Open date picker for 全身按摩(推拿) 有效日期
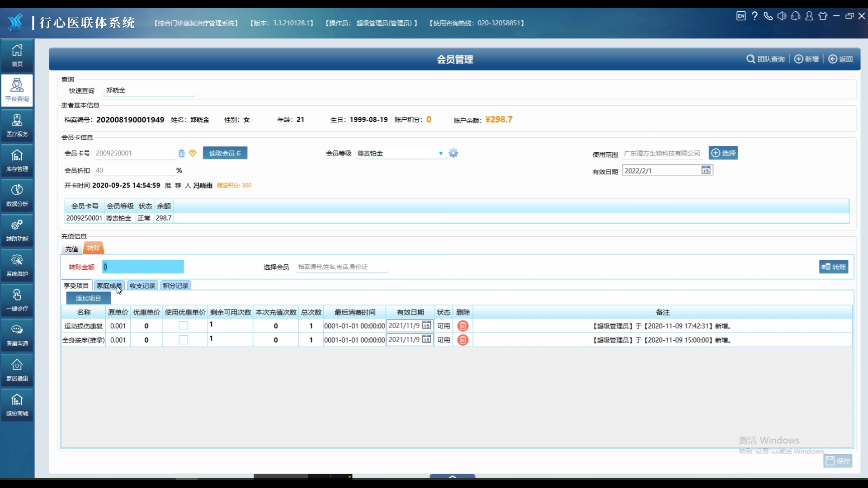868x488 pixels. (426, 339)
